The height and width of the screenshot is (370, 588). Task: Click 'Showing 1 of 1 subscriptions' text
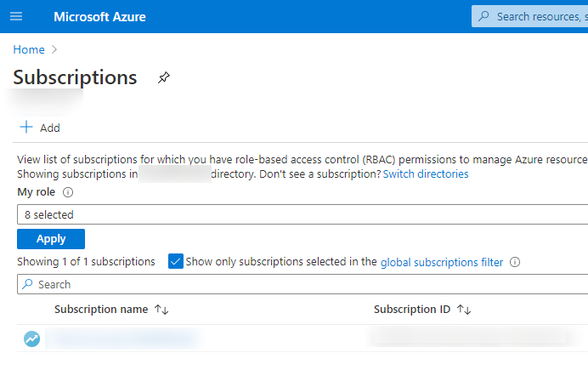pos(86,262)
